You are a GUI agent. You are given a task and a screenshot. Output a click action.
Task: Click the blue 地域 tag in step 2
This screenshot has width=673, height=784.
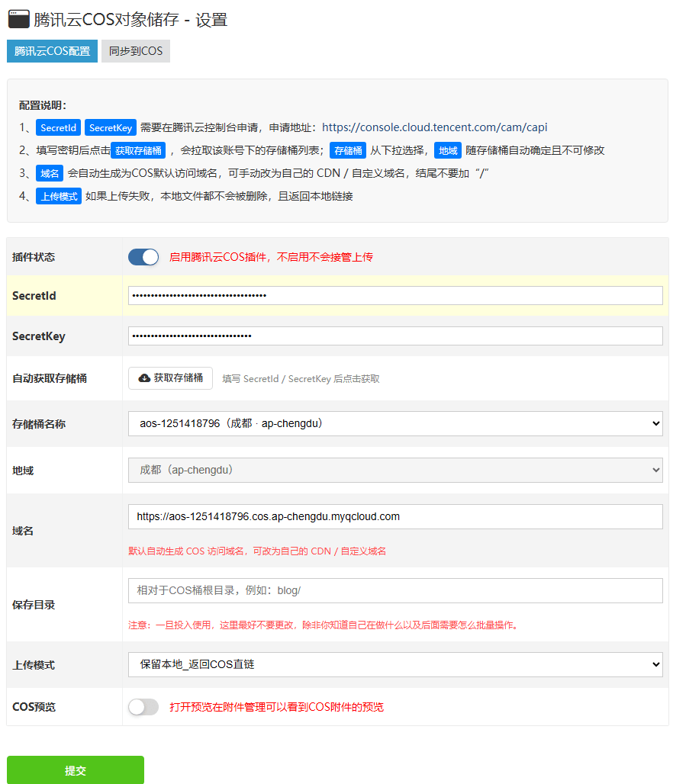pos(448,150)
